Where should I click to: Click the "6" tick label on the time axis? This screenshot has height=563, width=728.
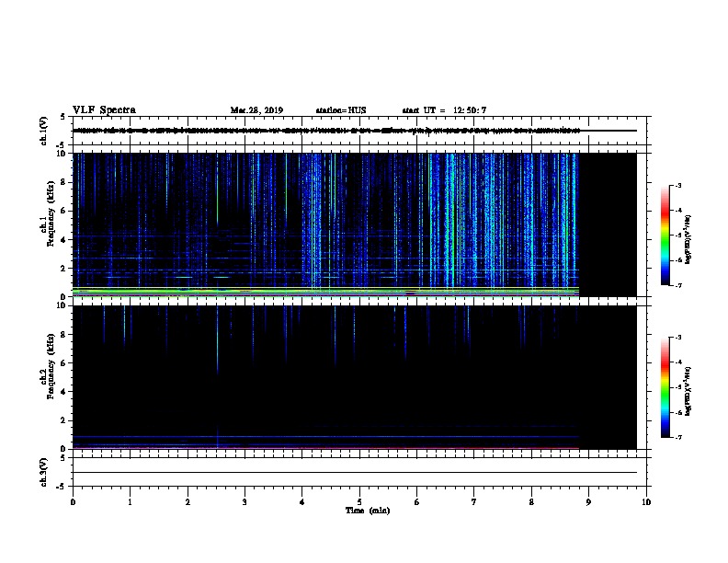416,502
